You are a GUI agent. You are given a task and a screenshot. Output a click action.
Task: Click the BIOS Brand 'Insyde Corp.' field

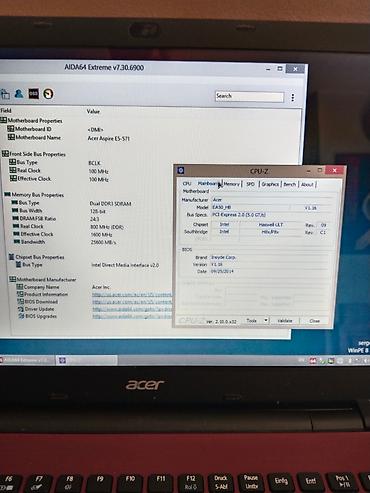(270, 257)
